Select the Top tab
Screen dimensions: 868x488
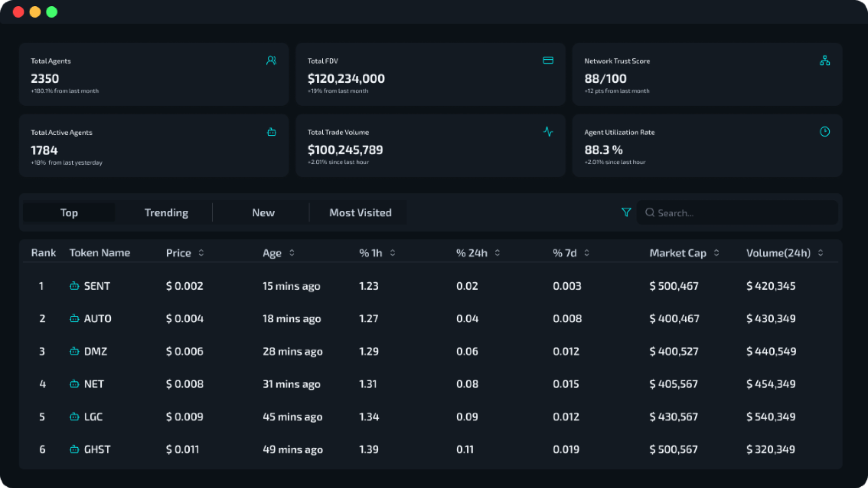pyautogui.click(x=69, y=212)
